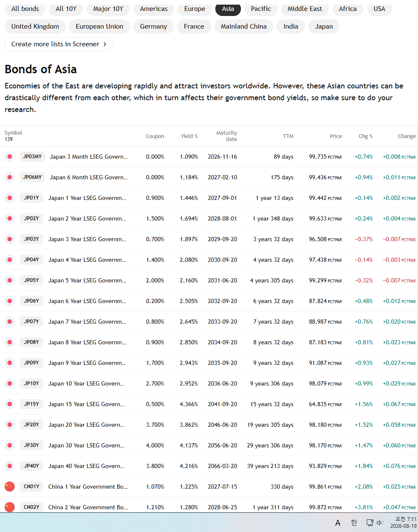Open Japan 8 Year LSEG Government link
The width and height of the screenshot is (418, 532).
87,342
